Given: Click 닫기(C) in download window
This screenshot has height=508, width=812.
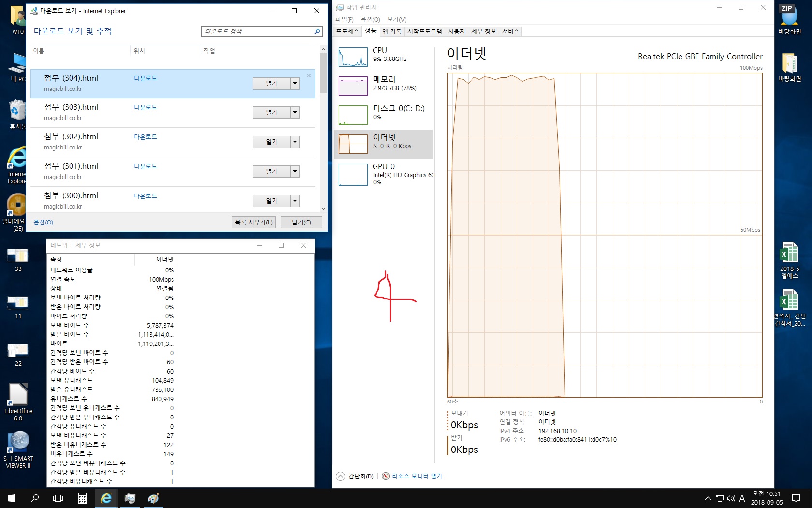Looking at the screenshot, I should tap(302, 222).
